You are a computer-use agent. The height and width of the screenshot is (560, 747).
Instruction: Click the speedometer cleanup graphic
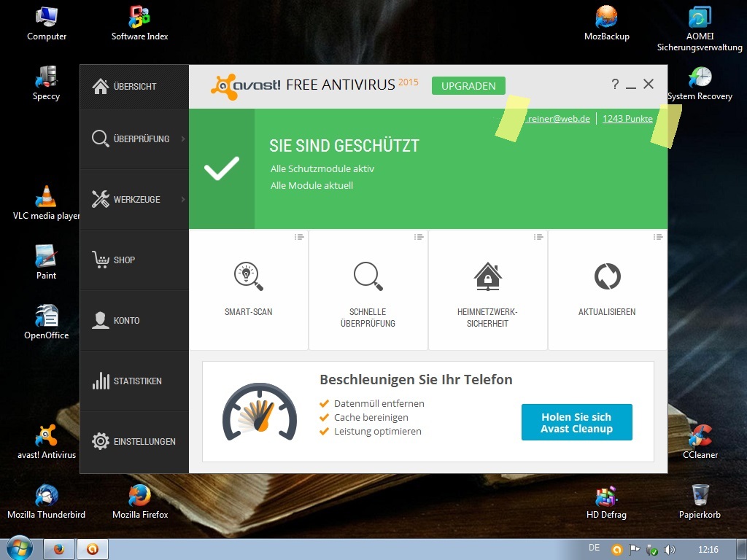click(260, 413)
